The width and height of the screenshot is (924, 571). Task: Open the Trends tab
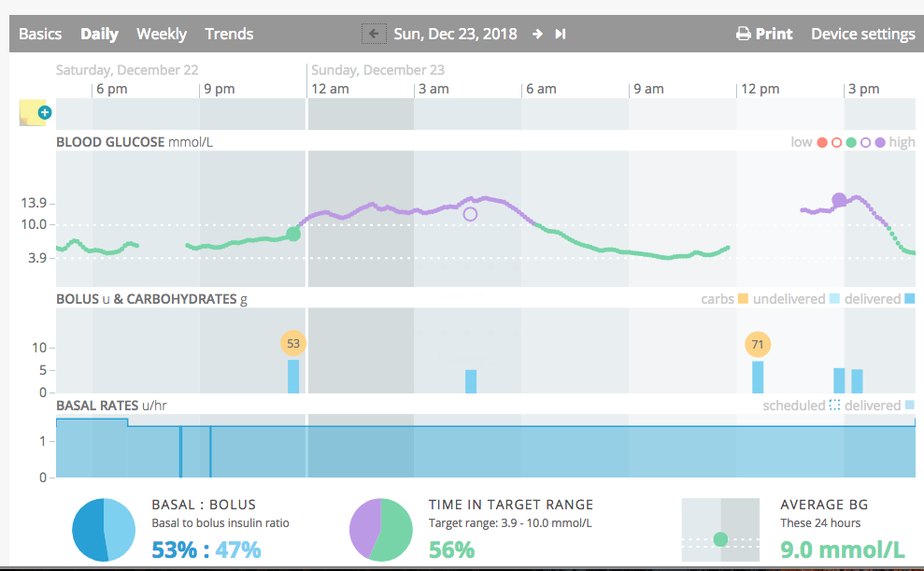pos(229,35)
